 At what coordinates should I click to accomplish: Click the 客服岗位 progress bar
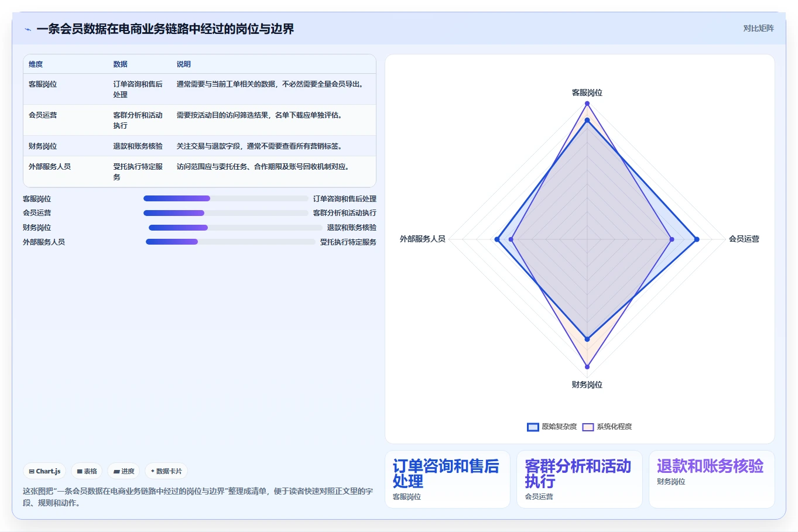225,198
